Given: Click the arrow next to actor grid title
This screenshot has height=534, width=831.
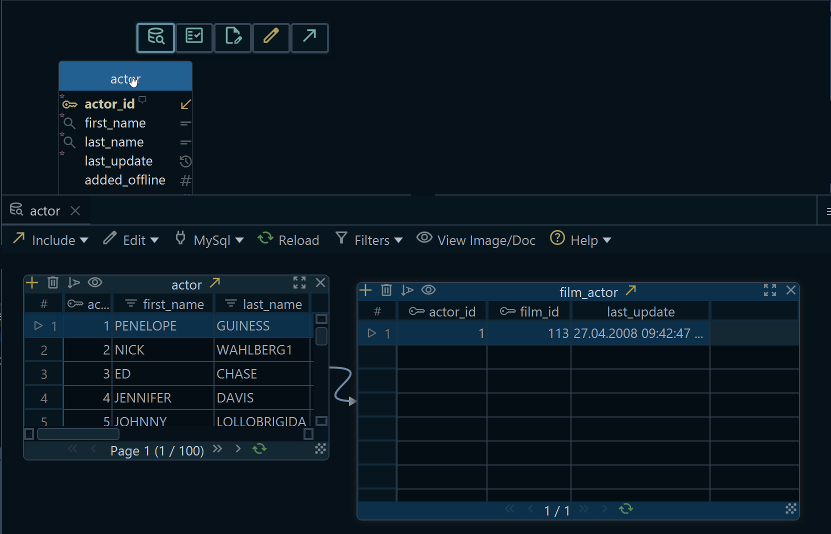Looking at the screenshot, I should pyautogui.click(x=215, y=283).
